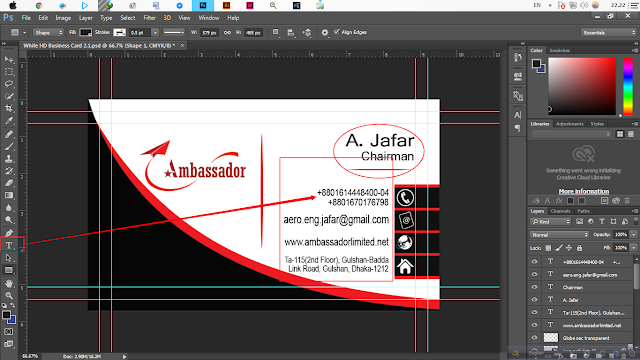The height and width of the screenshot is (360, 640).
Task: Select the Path Selection tool
Action: 9,258
